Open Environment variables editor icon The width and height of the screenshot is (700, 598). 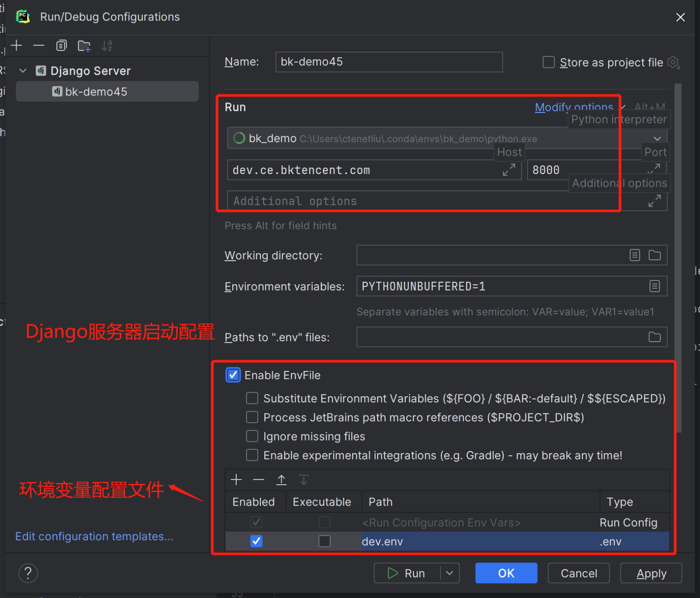(x=654, y=286)
